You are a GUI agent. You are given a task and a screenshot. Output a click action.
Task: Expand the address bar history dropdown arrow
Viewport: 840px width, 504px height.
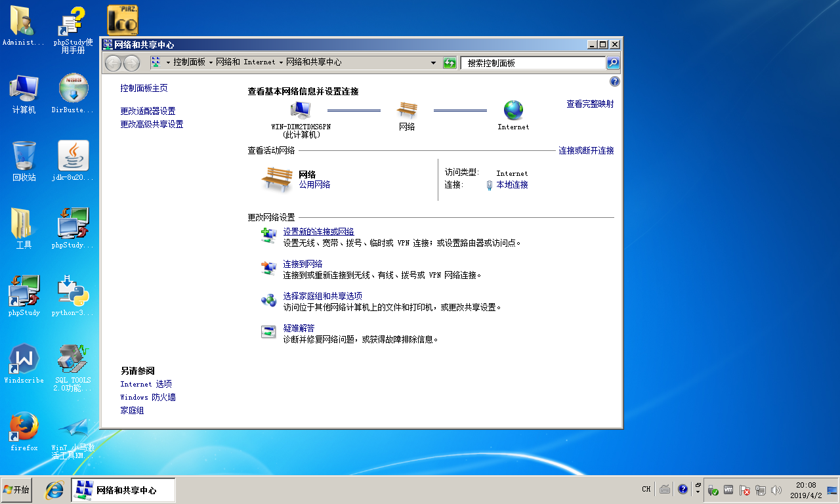433,63
